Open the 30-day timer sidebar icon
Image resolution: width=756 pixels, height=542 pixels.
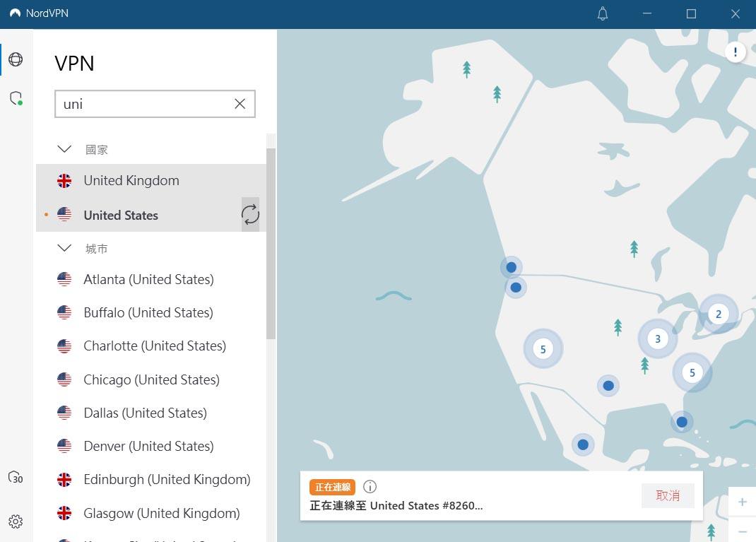point(16,478)
